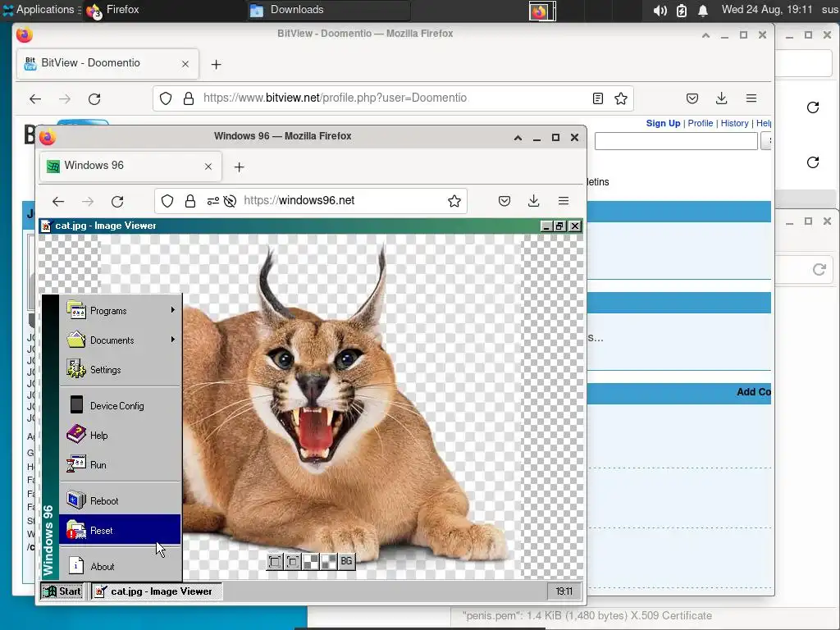
Task: Click the battery icon in top panel
Action: 682,10
